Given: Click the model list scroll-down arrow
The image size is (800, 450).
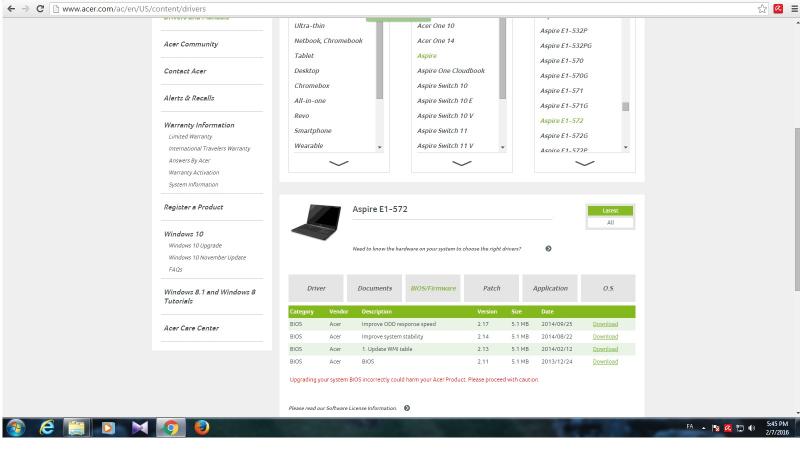Looking at the screenshot, I should (x=626, y=147).
